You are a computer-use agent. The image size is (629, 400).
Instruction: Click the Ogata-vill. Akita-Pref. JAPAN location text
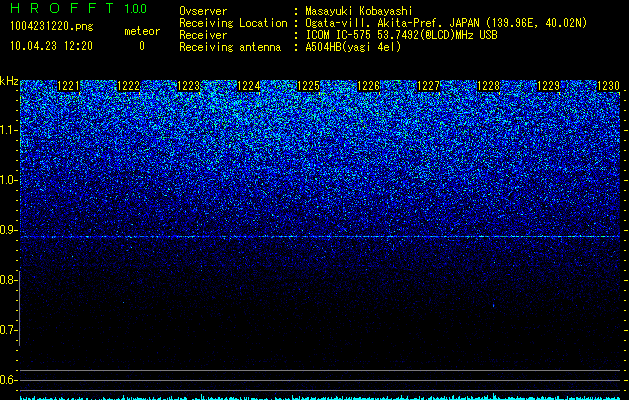[445, 23]
